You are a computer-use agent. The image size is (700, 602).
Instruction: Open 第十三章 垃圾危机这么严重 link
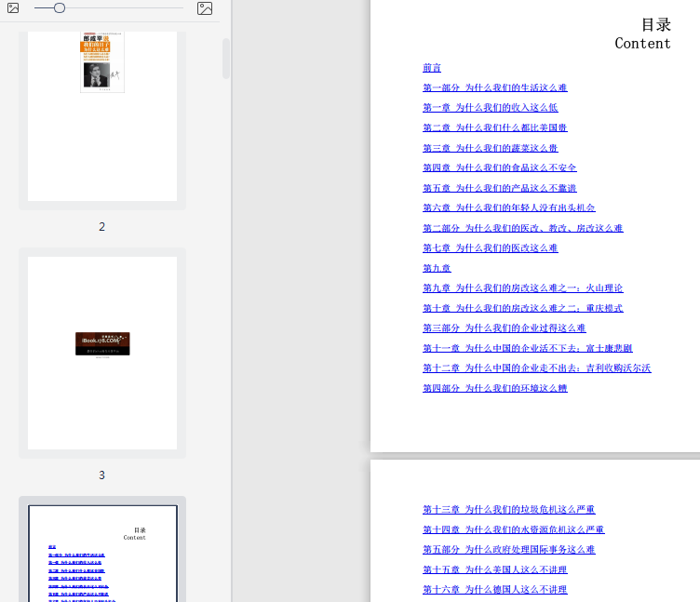pyautogui.click(x=509, y=510)
